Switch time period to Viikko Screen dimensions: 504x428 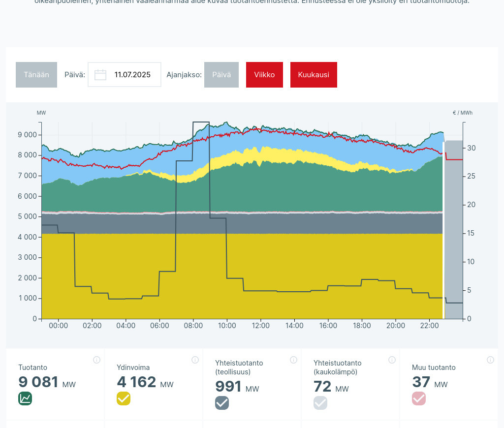(x=264, y=75)
